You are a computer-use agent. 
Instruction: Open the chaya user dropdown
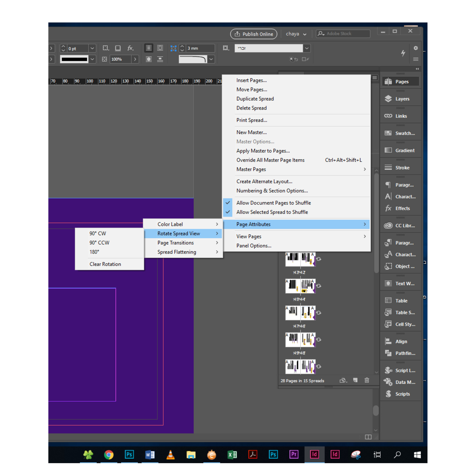(x=296, y=34)
